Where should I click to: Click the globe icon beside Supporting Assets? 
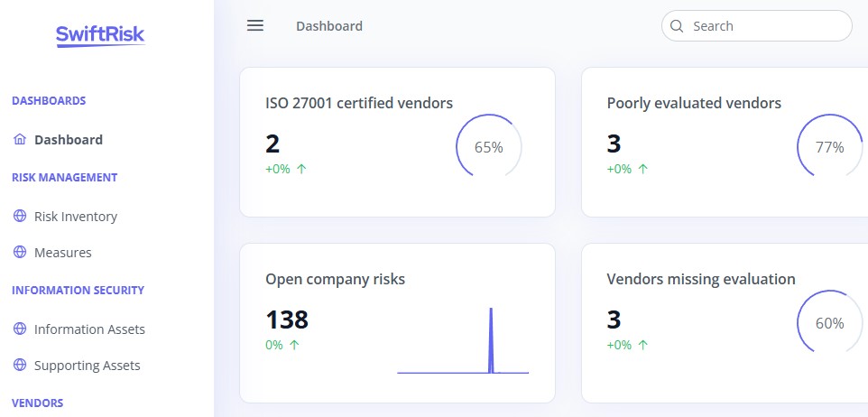pos(19,365)
